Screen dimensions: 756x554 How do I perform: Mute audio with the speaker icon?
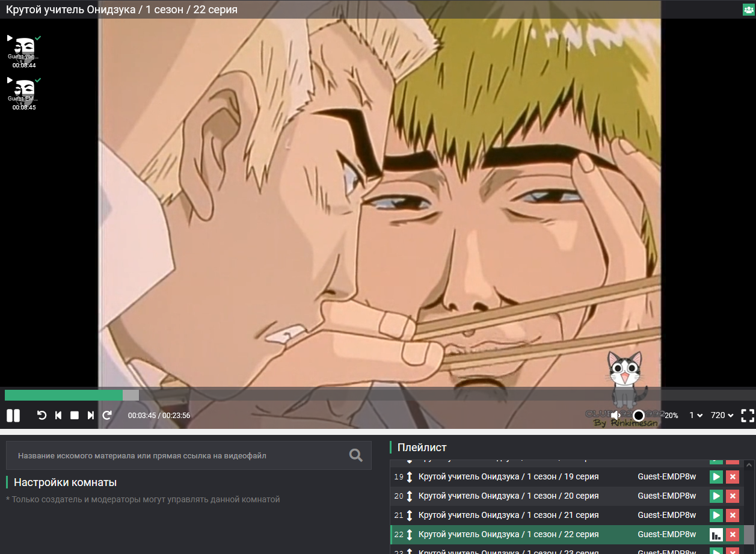[616, 415]
